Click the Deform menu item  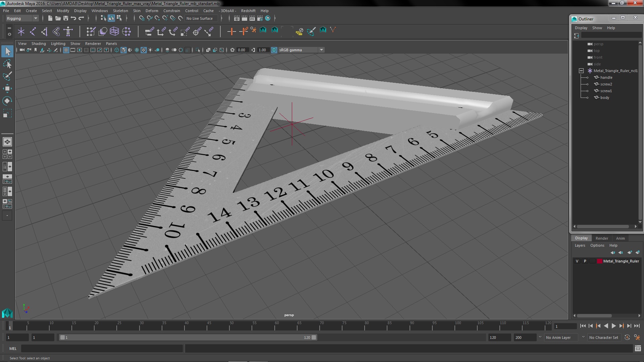coord(152,11)
